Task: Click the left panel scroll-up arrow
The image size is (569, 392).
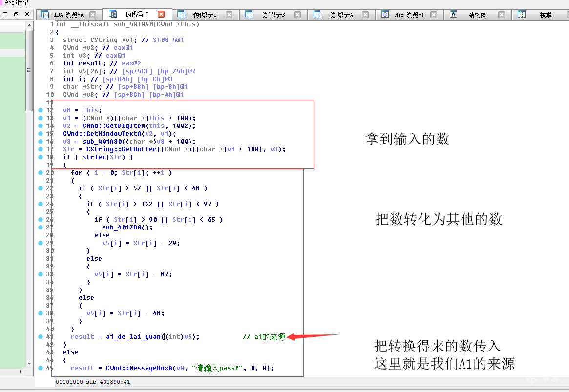Action: pos(29,25)
